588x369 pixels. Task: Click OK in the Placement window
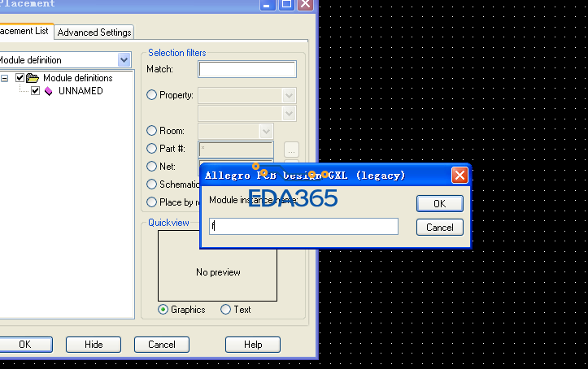25,345
